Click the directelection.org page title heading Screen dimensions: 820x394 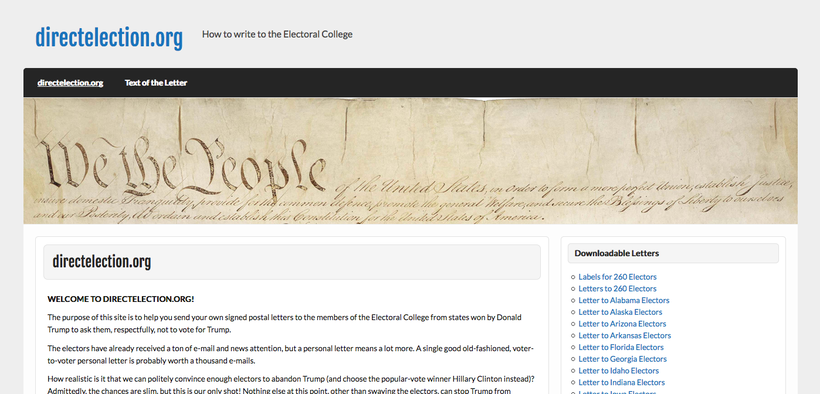(101, 261)
